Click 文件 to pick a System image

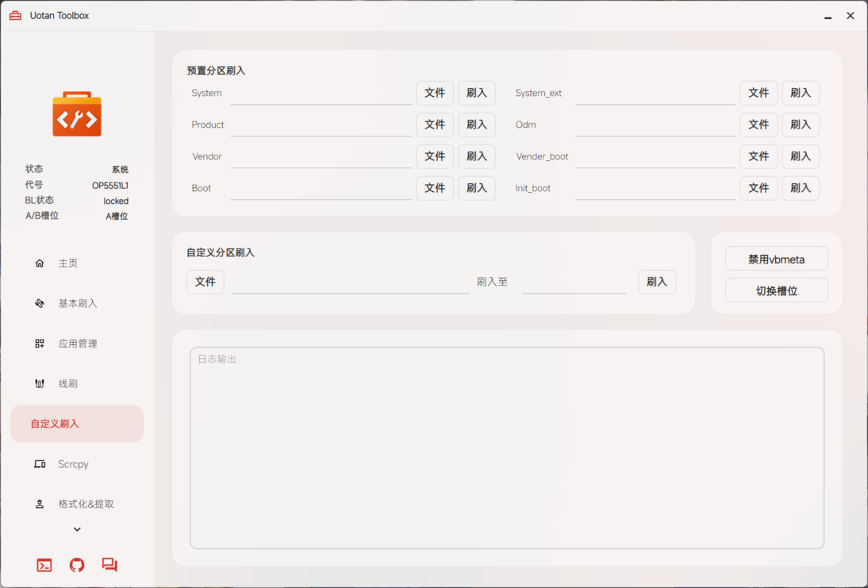click(435, 93)
